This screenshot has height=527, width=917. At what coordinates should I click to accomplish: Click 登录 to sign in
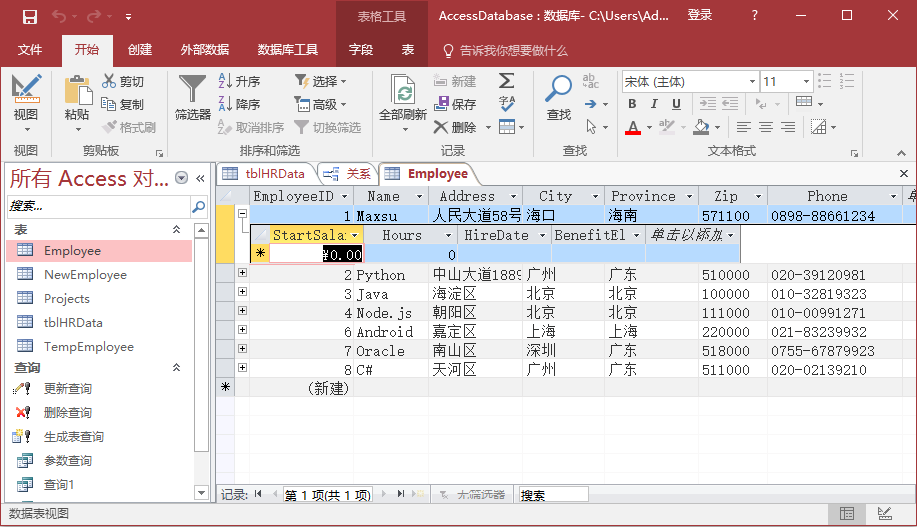tap(700, 15)
